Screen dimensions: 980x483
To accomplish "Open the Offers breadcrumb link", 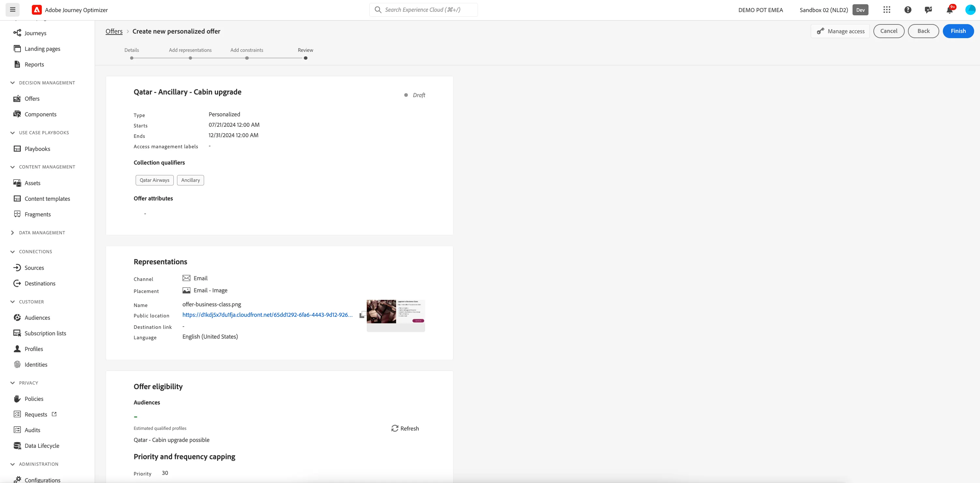I will coord(114,31).
